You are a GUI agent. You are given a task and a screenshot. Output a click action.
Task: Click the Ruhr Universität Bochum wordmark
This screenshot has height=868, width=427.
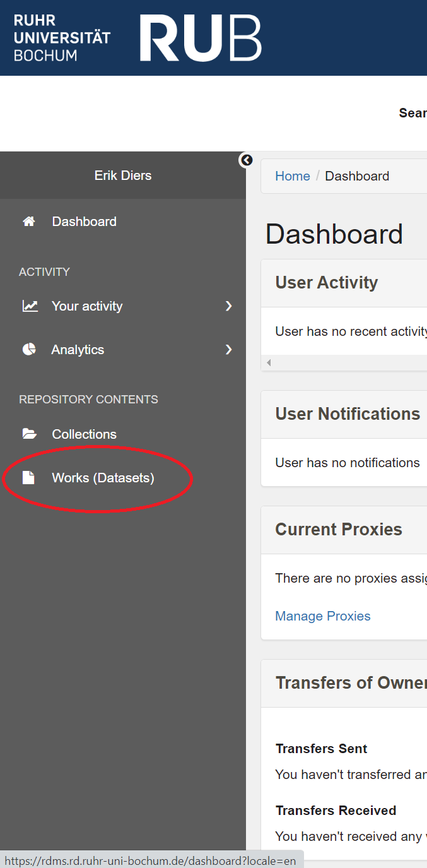tap(62, 38)
